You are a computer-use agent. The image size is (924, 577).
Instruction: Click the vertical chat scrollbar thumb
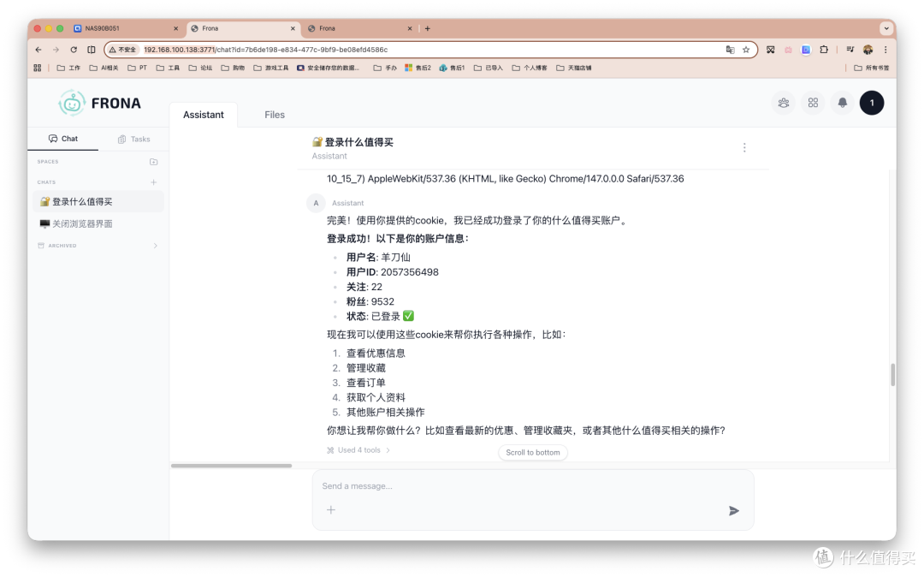pos(892,375)
